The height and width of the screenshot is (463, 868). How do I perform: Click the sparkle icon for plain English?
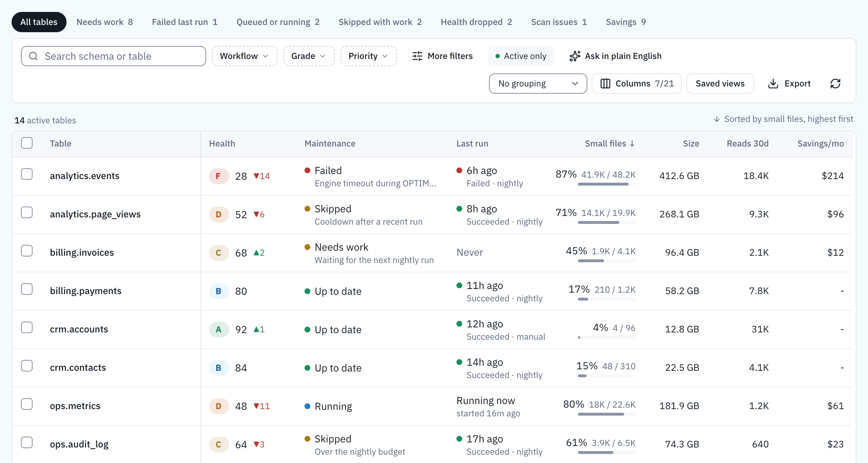tap(575, 56)
